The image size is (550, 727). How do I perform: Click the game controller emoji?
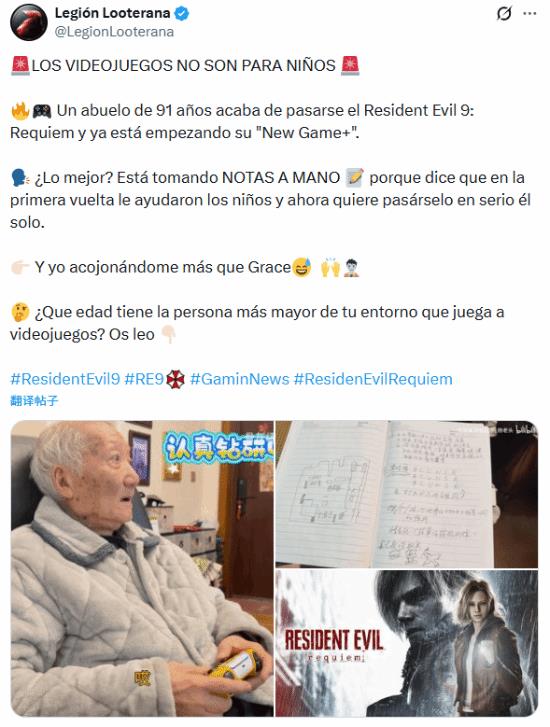point(42,111)
